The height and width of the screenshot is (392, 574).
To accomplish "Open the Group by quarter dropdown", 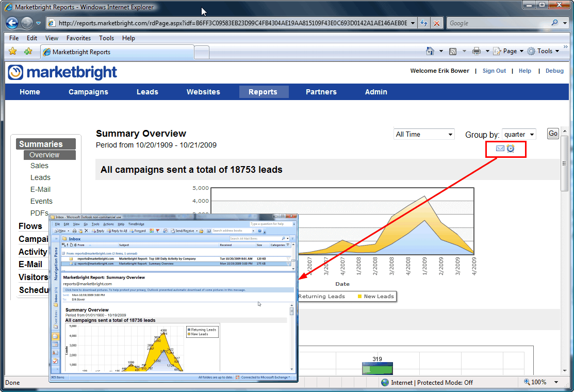I will [x=519, y=134].
